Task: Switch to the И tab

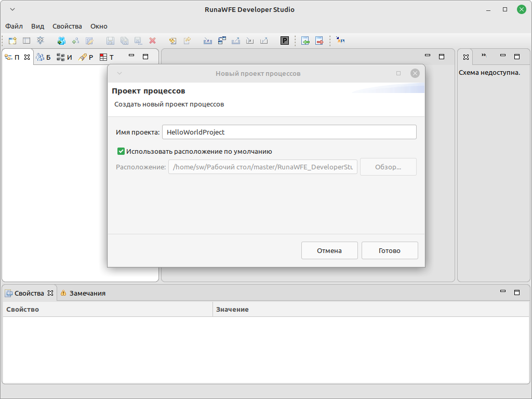Action: (x=64, y=57)
